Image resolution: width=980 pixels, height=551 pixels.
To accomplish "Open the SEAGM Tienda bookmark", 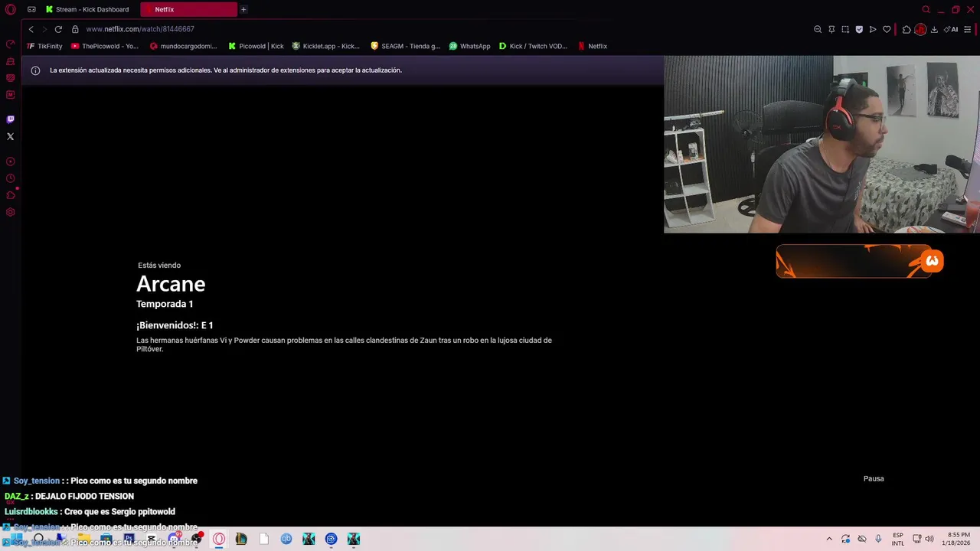I will tap(405, 46).
